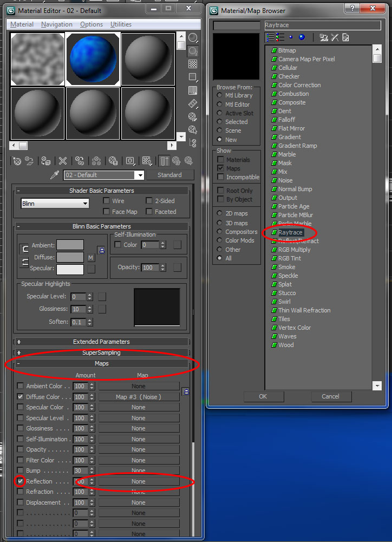Viewport: 392px width, 542px height.
Task: Click the Reflection map None button
Action: 139,481
